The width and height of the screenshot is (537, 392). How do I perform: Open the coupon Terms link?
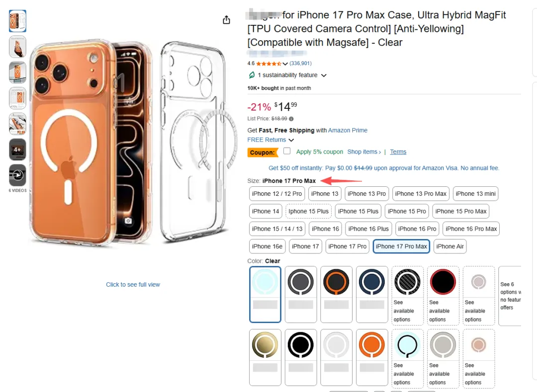[398, 152]
